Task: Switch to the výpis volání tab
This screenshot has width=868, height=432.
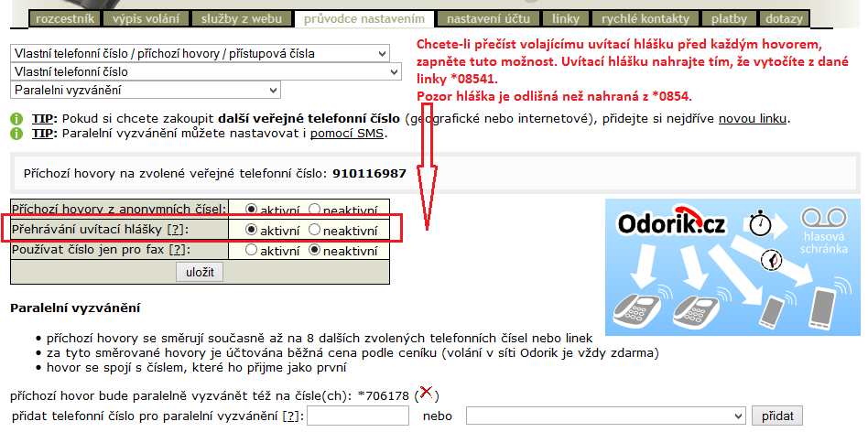Action: click(147, 18)
